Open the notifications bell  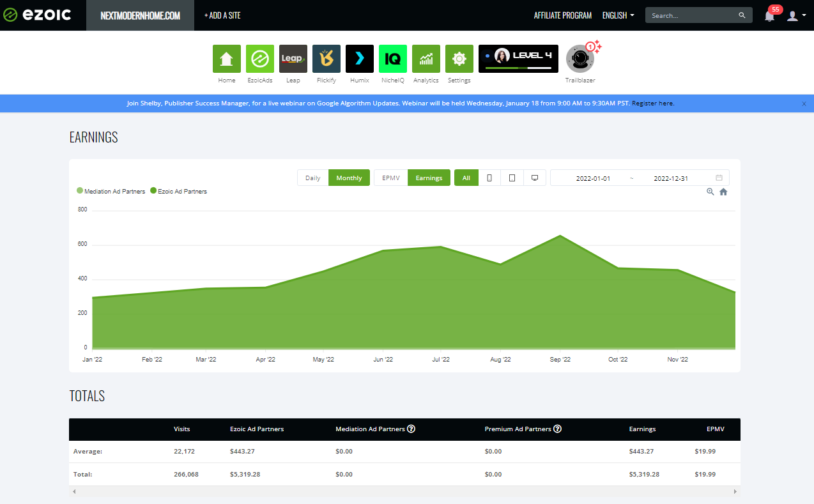(x=769, y=16)
